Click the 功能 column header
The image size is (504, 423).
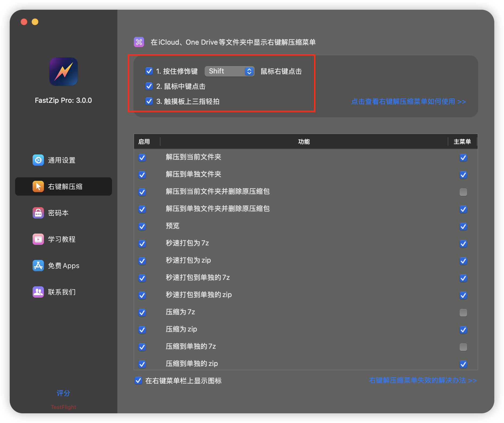(304, 142)
